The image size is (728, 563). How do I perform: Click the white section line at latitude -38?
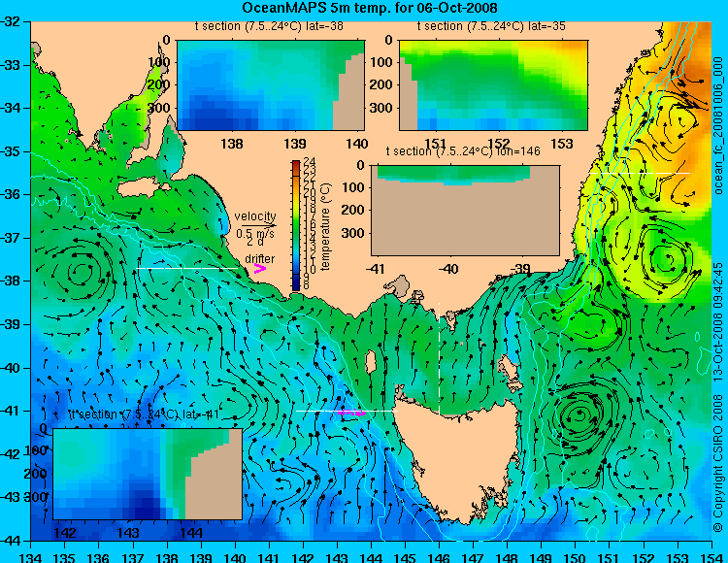[x=186, y=268]
